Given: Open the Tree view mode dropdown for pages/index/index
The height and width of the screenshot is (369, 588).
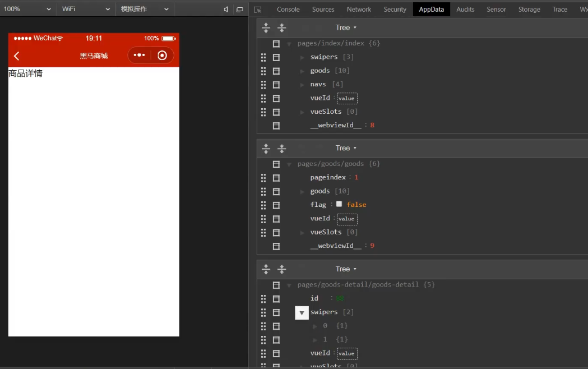Looking at the screenshot, I should point(346,27).
